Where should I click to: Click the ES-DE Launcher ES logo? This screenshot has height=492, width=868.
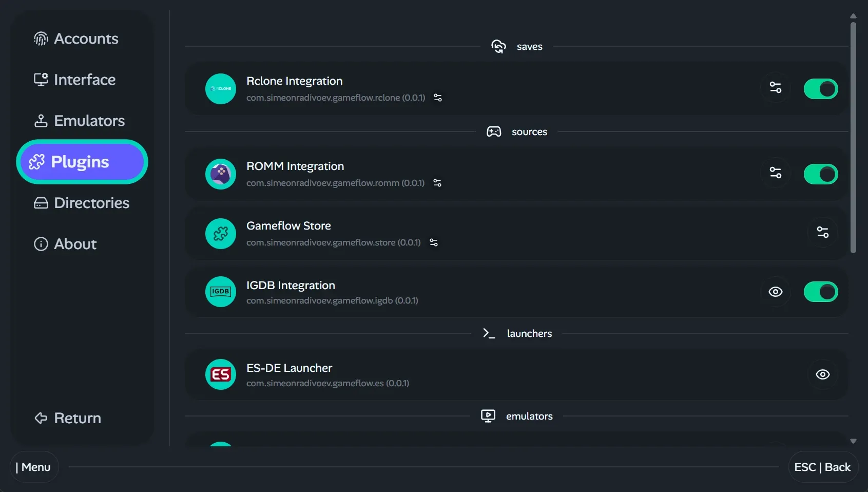(221, 374)
